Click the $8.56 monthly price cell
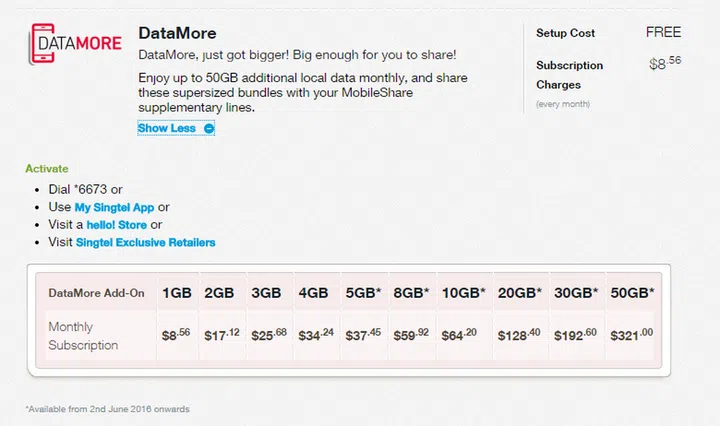 click(x=176, y=336)
